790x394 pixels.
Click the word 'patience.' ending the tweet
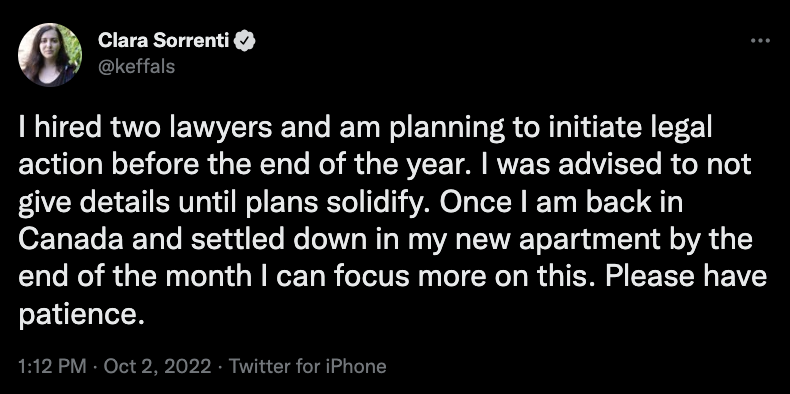pyautogui.click(x=78, y=314)
